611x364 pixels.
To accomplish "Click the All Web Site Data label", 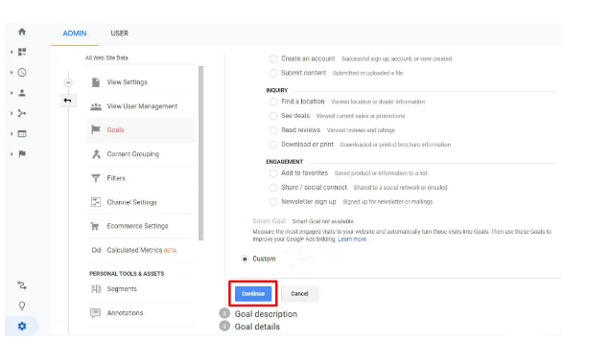I will tap(106, 58).
